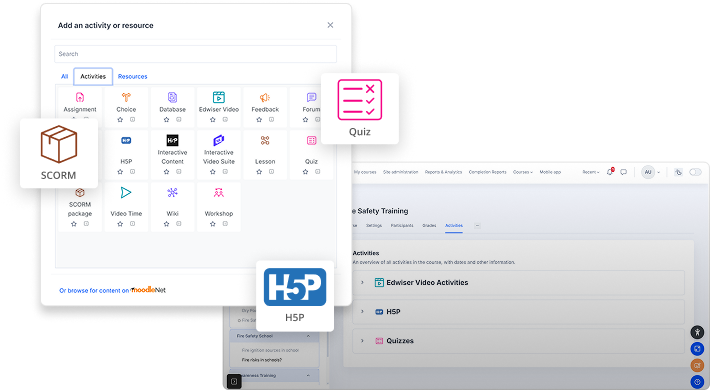This screenshot has width=710, height=390.
Task: Select the small Quiz activity icon in grid
Action: pyautogui.click(x=312, y=140)
